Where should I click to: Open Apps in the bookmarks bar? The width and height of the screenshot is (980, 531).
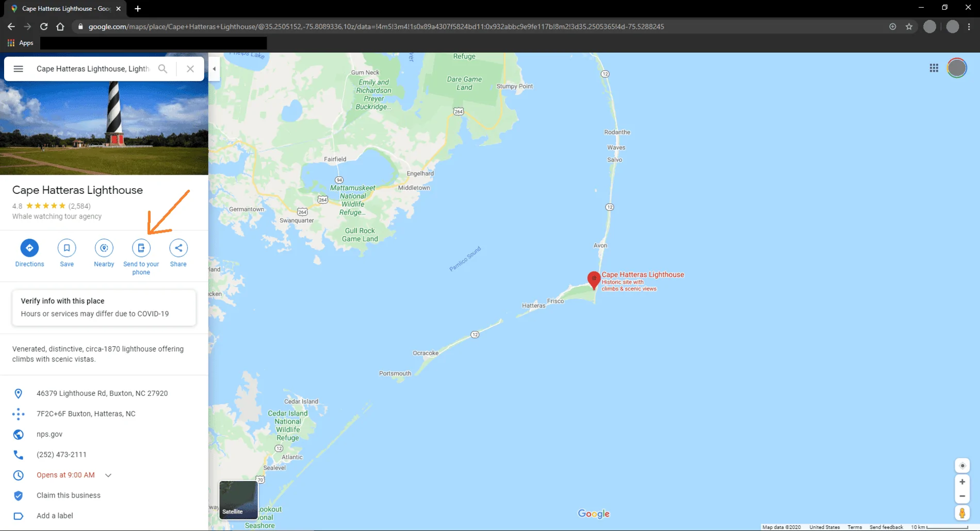(x=21, y=43)
